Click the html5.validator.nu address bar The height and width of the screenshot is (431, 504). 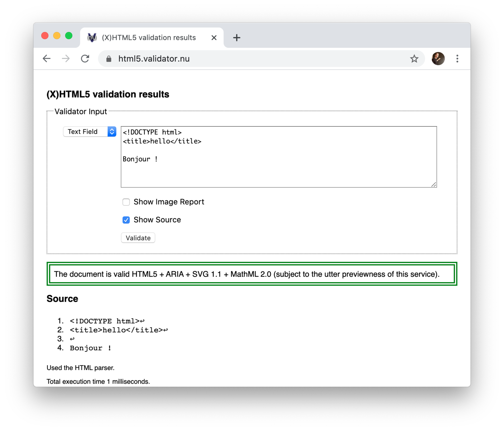(256, 59)
